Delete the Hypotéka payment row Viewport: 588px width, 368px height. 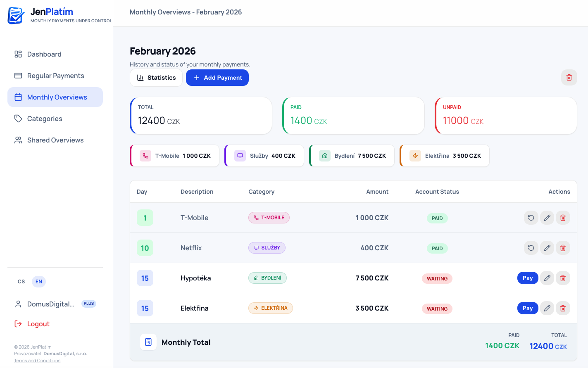563,278
